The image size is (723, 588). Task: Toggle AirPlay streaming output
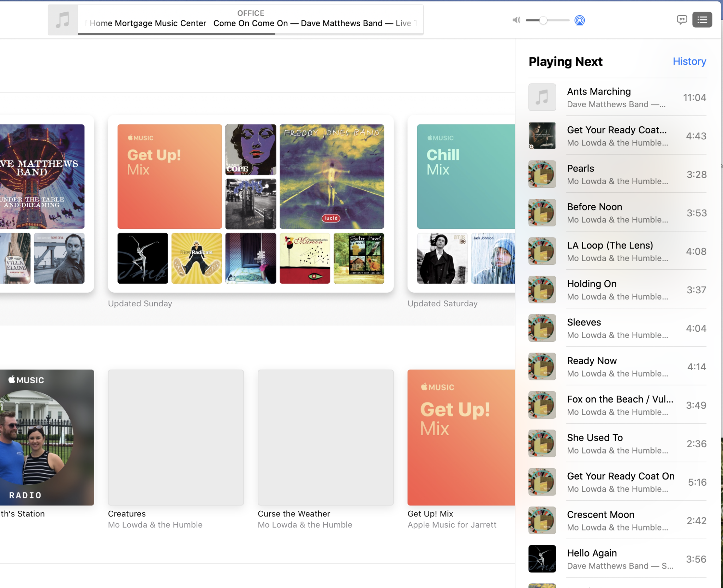(x=579, y=20)
